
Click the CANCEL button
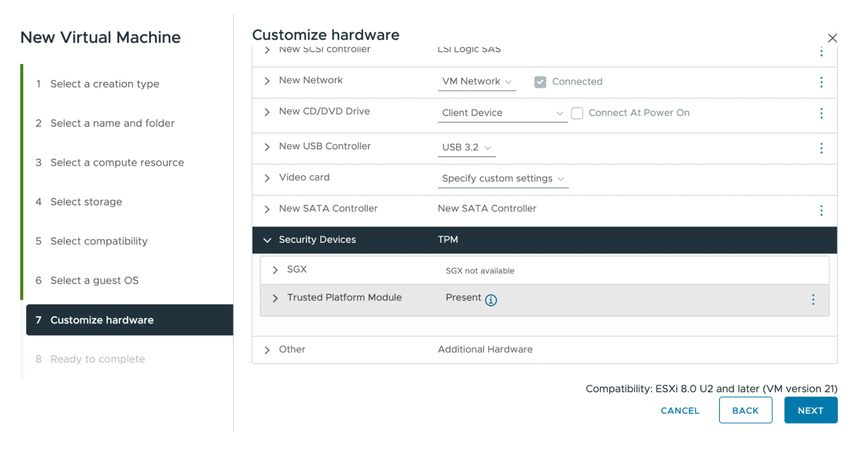(679, 410)
